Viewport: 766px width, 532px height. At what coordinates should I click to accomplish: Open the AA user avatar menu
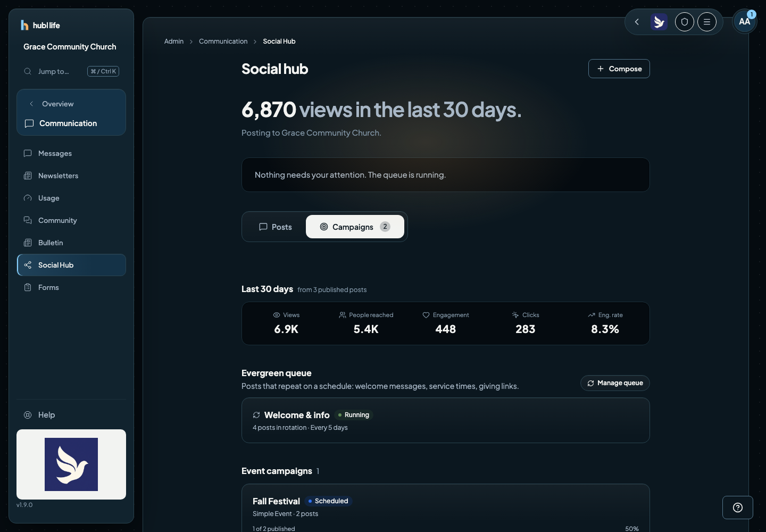coord(745,22)
